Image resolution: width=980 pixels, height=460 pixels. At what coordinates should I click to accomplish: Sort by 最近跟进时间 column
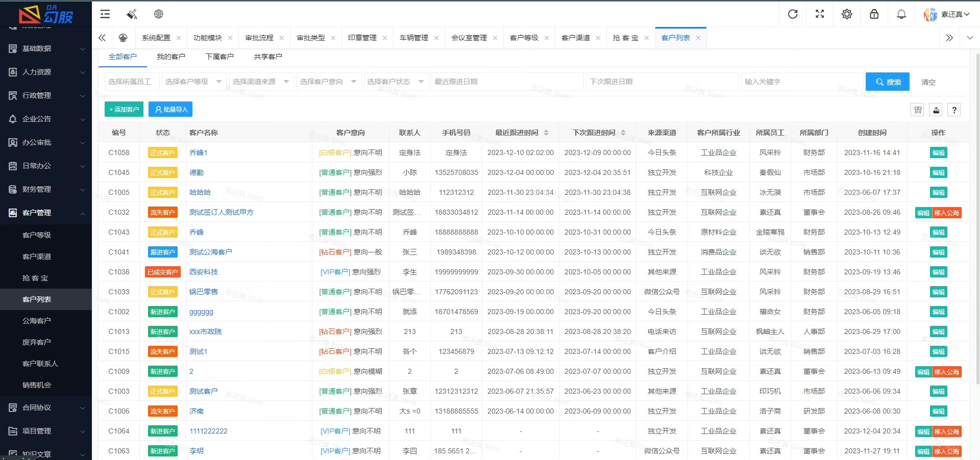coord(546,133)
